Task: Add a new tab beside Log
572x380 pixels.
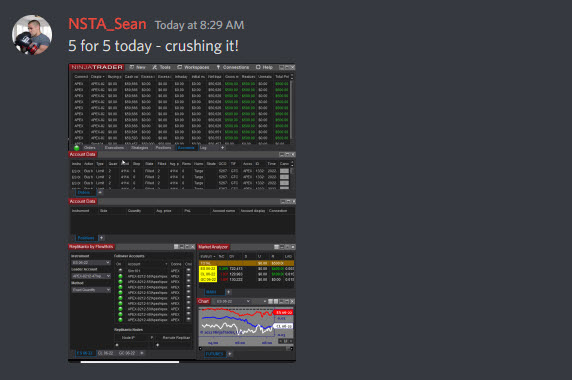Action: coord(223,148)
